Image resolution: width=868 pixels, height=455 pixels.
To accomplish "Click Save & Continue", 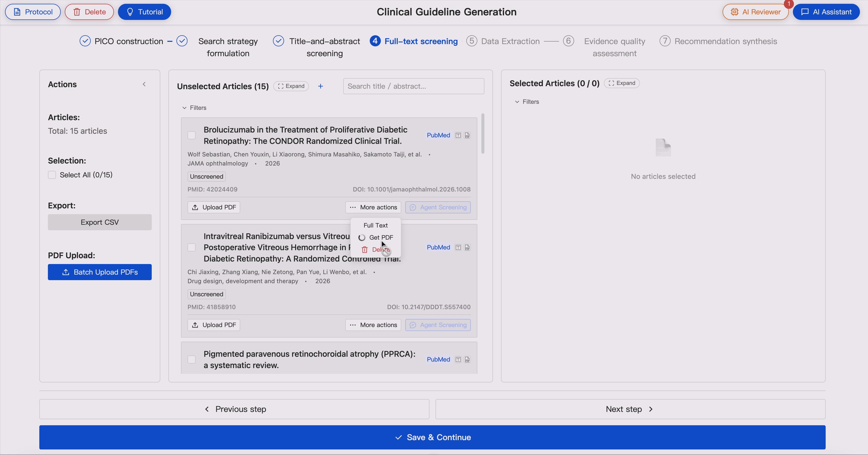I will 432,437.
